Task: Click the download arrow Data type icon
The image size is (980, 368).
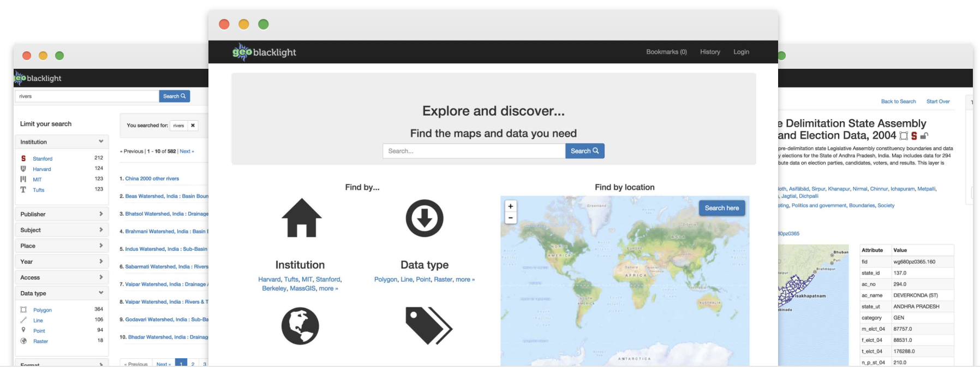Action: (x=425, y=218)
